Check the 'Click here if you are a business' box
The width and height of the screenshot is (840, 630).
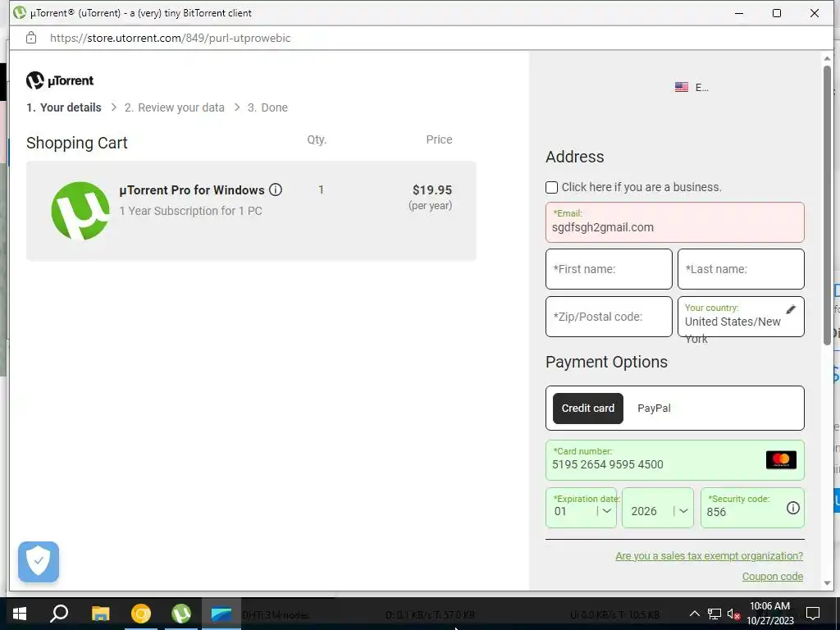[x=551, y=187]
